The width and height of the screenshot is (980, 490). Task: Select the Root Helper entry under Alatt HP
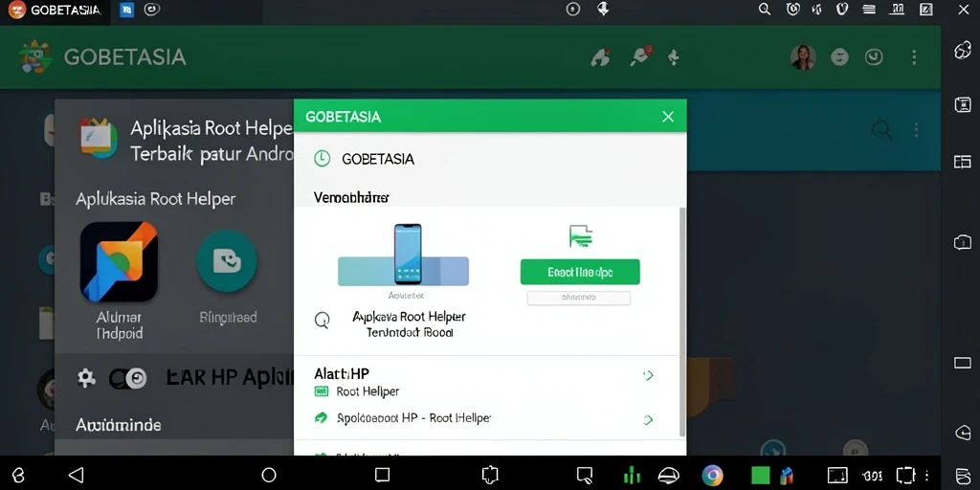[x=367, y=391]
